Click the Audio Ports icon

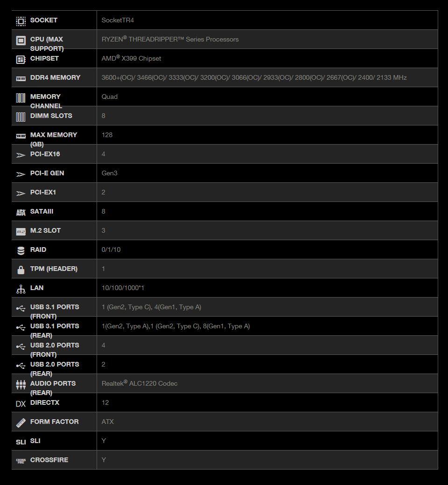[21, 384]
